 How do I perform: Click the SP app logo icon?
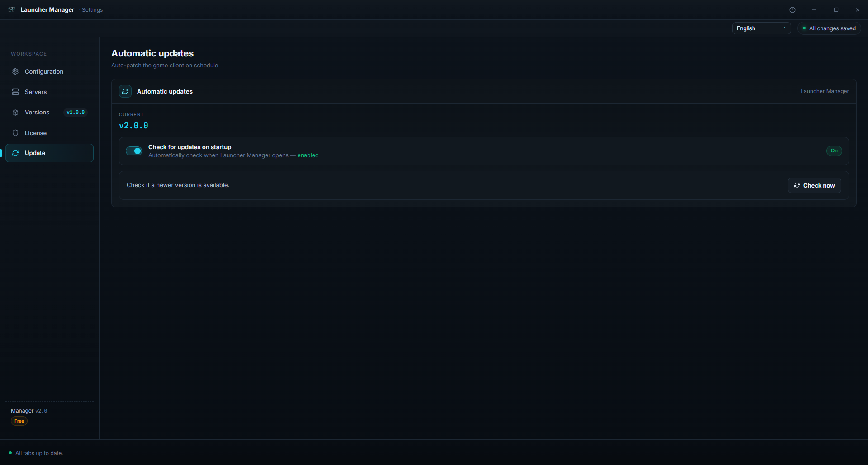12,9
